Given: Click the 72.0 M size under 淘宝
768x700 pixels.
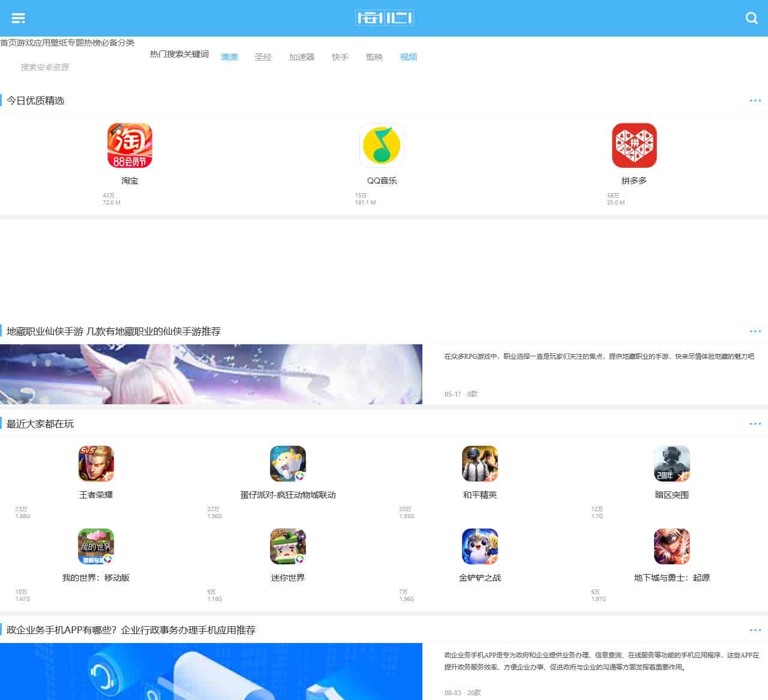Looking at the screenshot, I should [x=112, y=203].
